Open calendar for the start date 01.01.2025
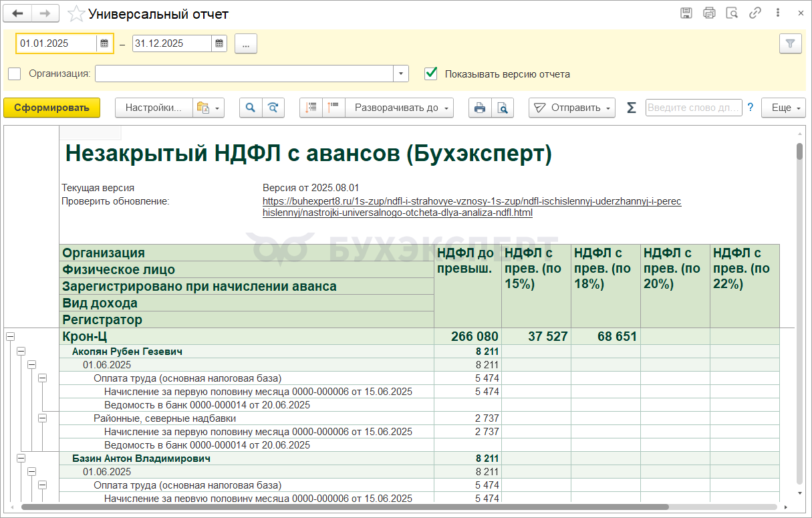Screen dimensions: 812x518 click(x=104, y=43)
